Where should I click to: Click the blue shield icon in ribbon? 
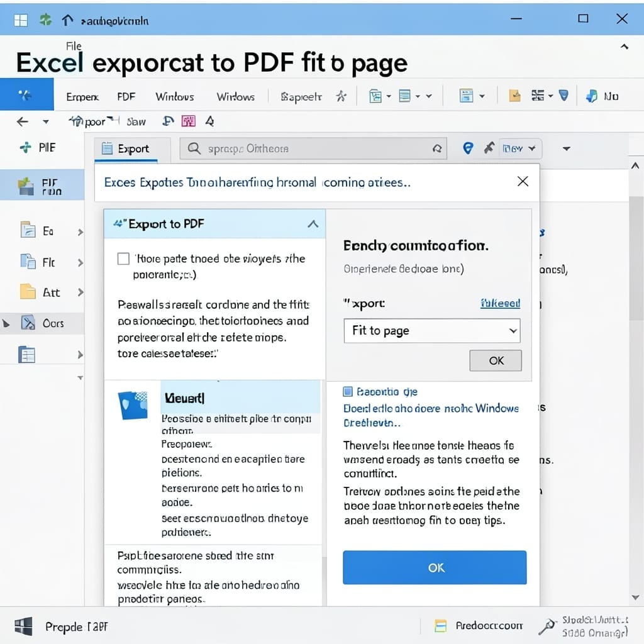tap(564, 96)
